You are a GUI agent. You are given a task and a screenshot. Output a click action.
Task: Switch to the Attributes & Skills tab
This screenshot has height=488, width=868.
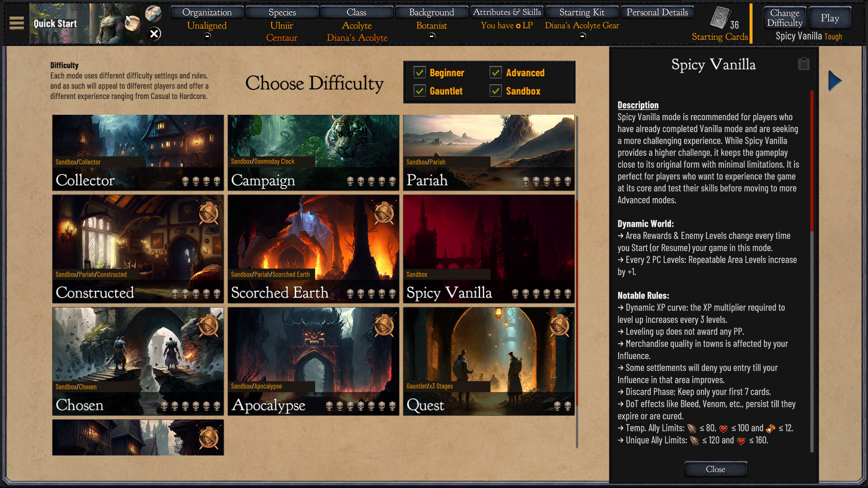point(506,11)
